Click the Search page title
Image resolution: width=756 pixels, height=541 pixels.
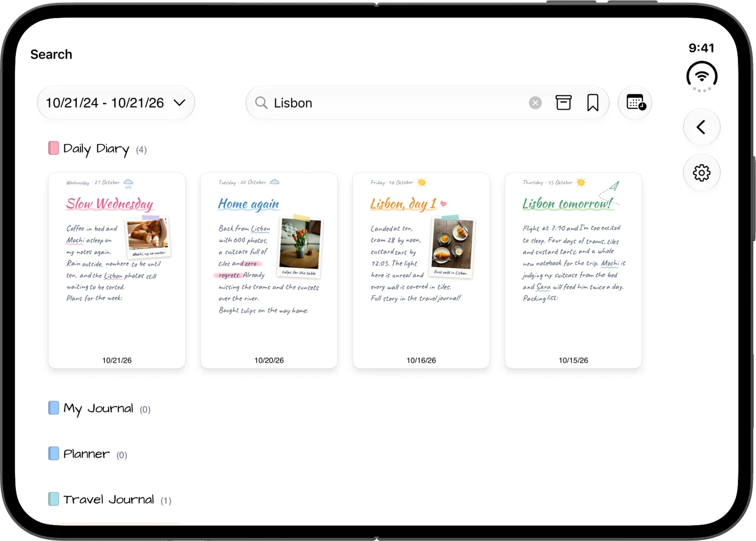[x=51, y=54]
